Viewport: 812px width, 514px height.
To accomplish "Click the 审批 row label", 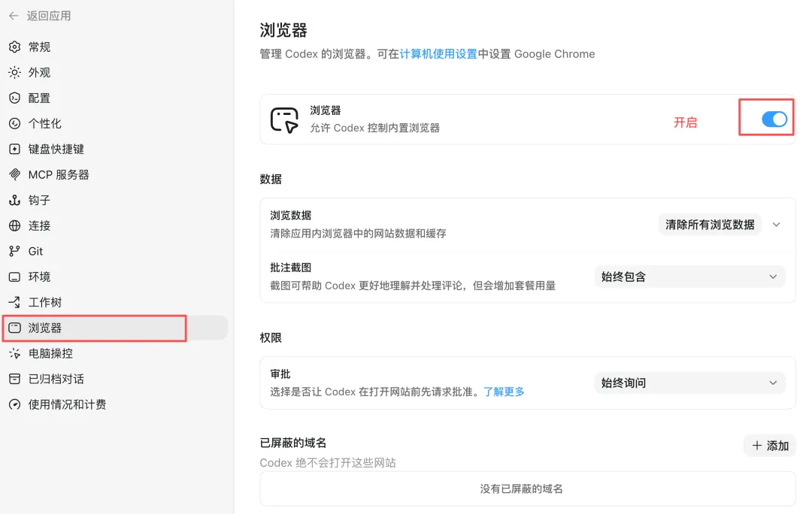I will [280, 373].
